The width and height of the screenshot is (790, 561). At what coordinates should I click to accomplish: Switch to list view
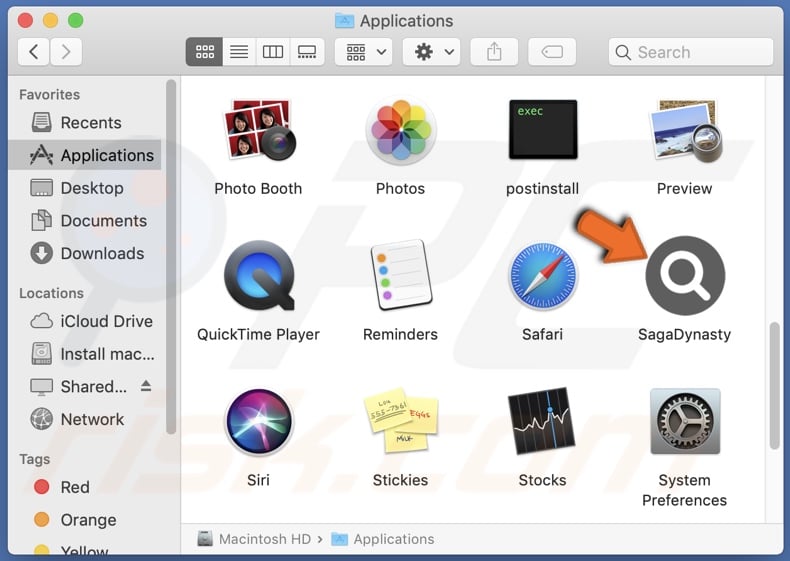(239, 51)
